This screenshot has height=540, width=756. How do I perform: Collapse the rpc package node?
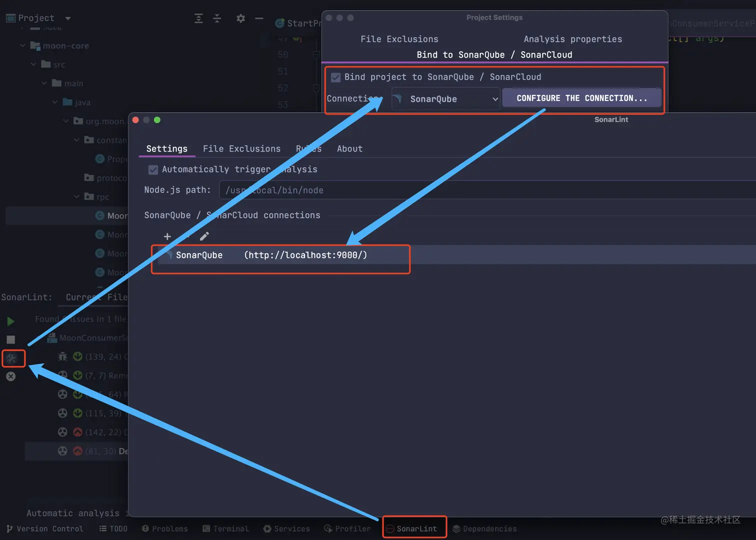click(76, 196)
